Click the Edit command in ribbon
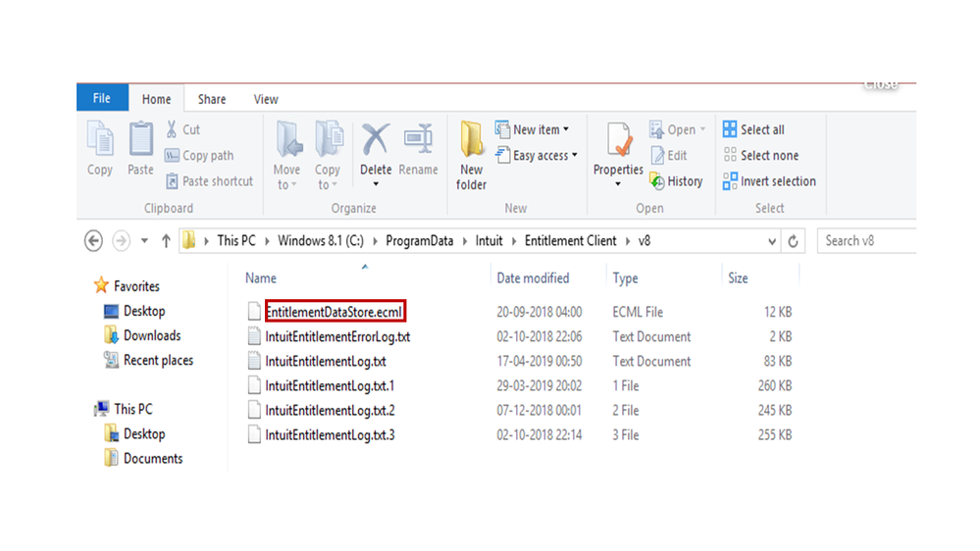Screen dimensions: 980x551 (x=669, y=156)
